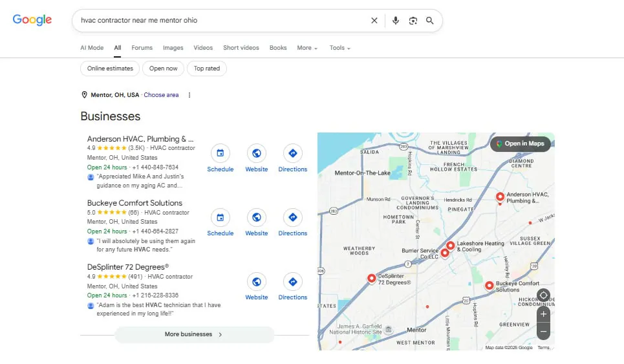Zoom in on the map
The image size is (624, 364).
[x=543, y=314]
